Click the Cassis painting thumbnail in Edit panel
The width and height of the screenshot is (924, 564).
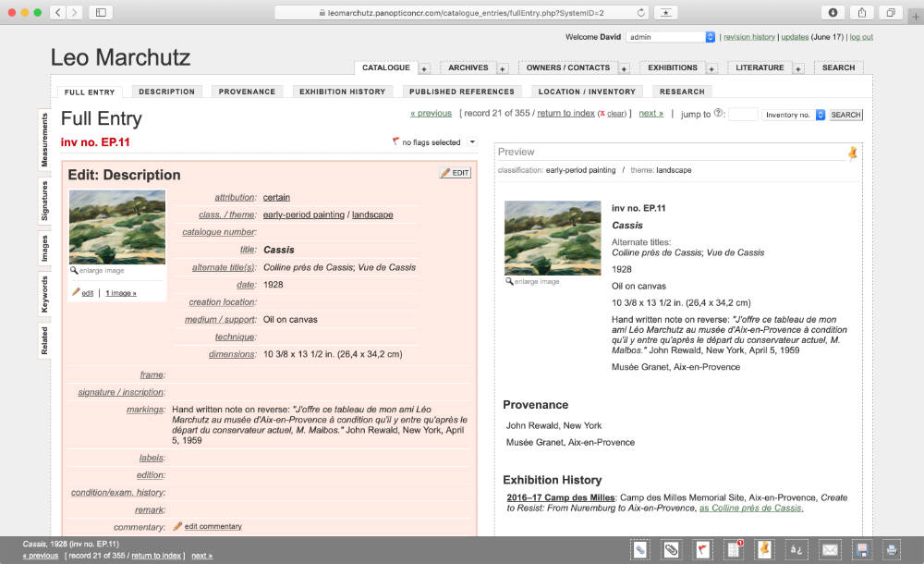click(x=117, y=227)
